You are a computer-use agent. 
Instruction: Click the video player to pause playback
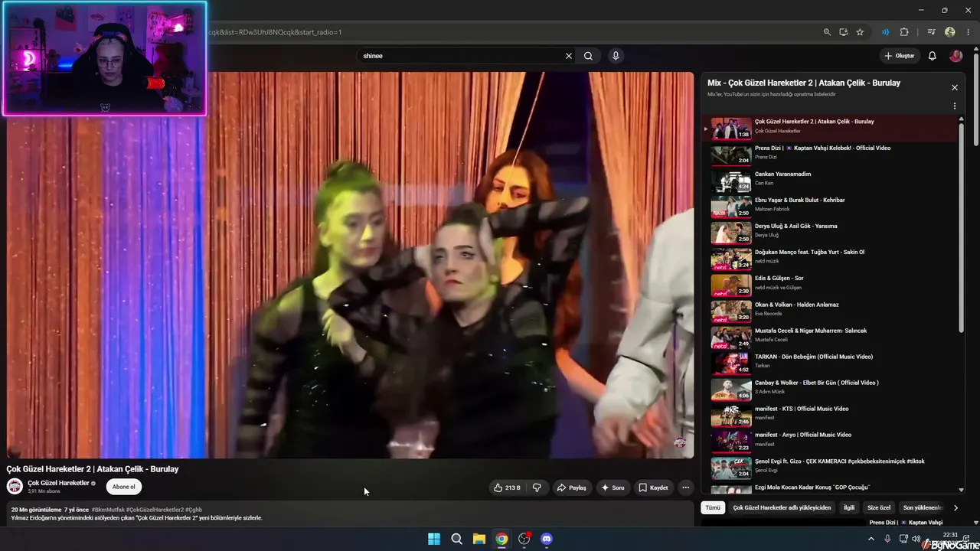pyautogui.click(x=351, y=265)
